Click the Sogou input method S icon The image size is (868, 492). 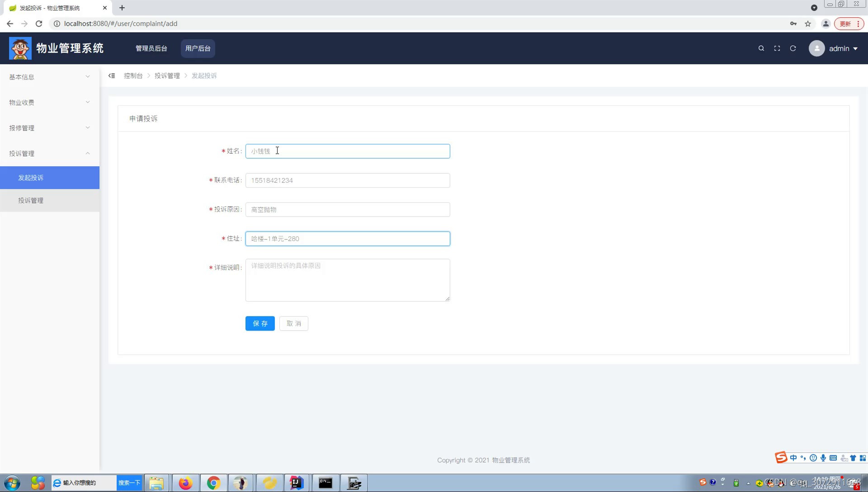tap(781, 458)
